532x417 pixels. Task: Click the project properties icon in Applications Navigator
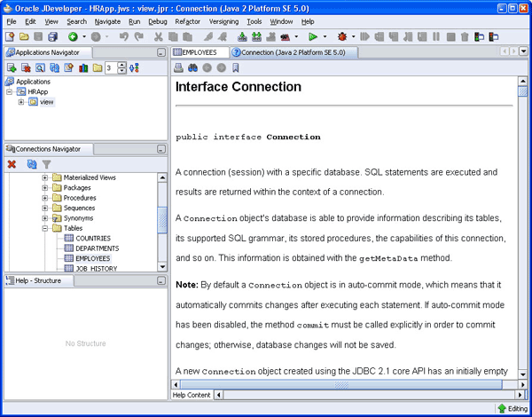[68, 68]
